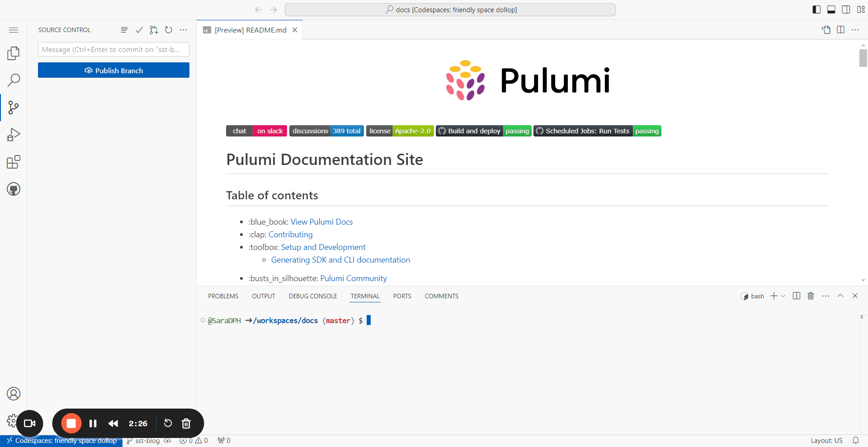Open terminal panel more actions menu

click(826, 296)
